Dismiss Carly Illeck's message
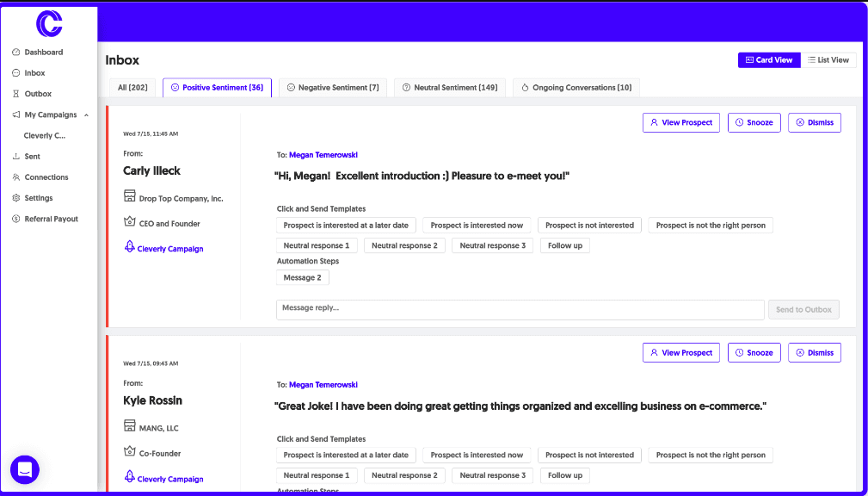868x496 pixels. pos(815,122)
